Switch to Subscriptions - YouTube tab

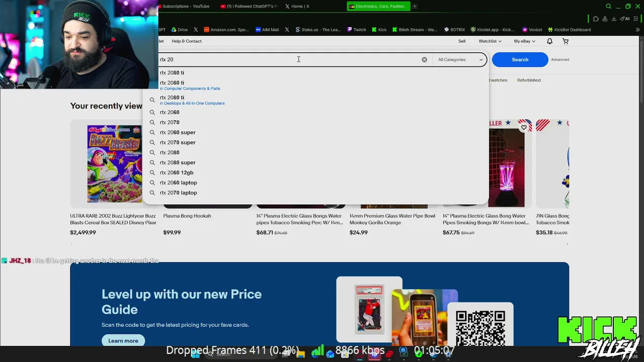[x=184, y=6]
